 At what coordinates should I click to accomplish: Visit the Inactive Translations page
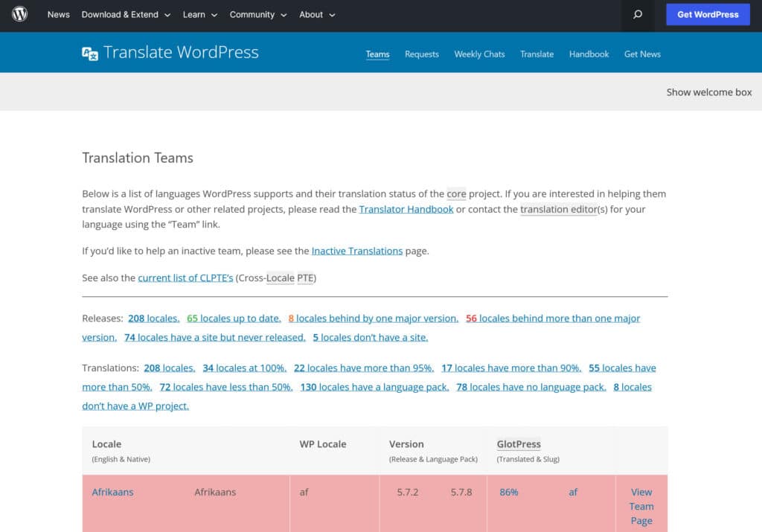pos(357,251)
